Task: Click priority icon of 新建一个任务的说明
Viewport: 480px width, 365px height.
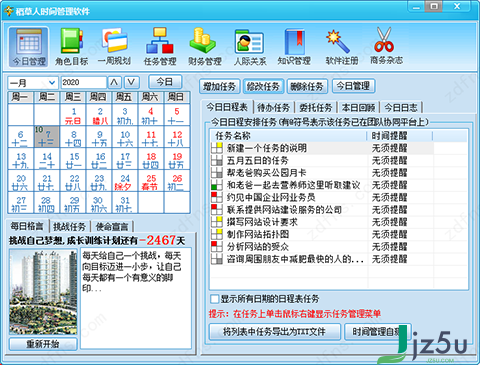Action: pyautogui.click(x=217, y=148)
